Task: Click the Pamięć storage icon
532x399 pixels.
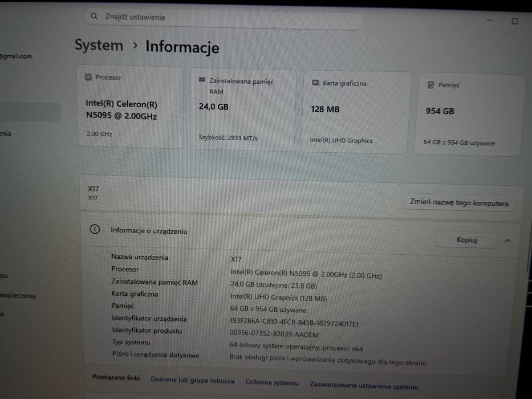Action: (431, 85)
